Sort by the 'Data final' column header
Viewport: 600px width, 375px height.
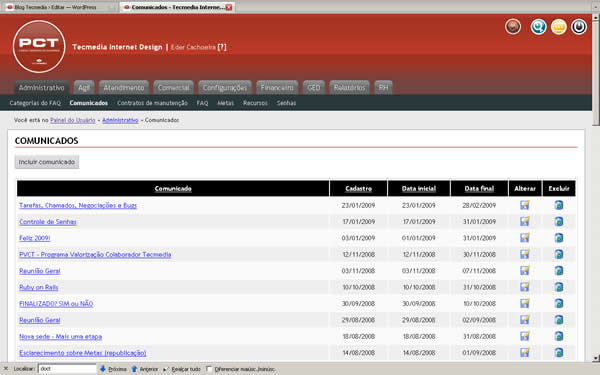pos(479,189)
